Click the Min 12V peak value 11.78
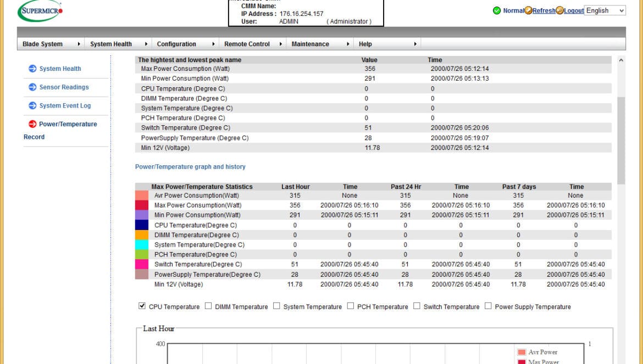Screen dimensions: 643x364 [372, 148]
